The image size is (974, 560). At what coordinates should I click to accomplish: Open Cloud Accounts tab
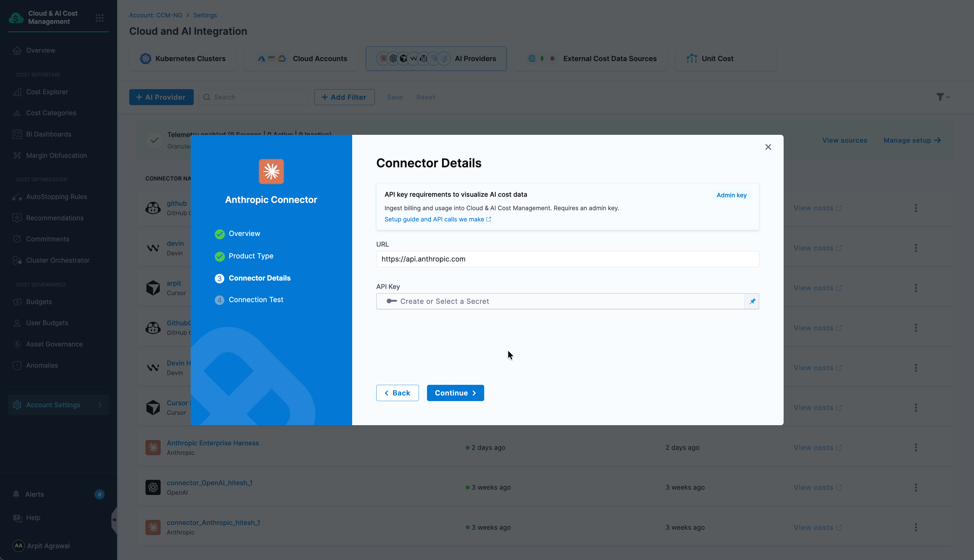(301, 59)
